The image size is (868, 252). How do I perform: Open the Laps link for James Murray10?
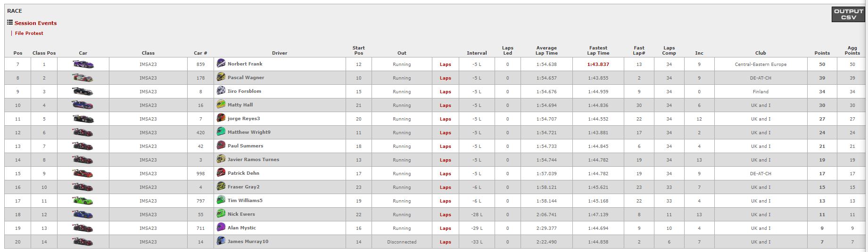click(445, 242)
